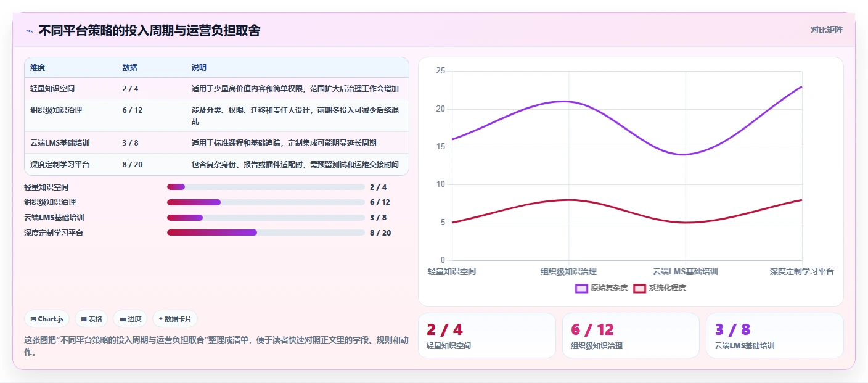This screenshot has height=383, width=868.
Task: Click the y-axis tick label 25
Action: coord(440,71)
